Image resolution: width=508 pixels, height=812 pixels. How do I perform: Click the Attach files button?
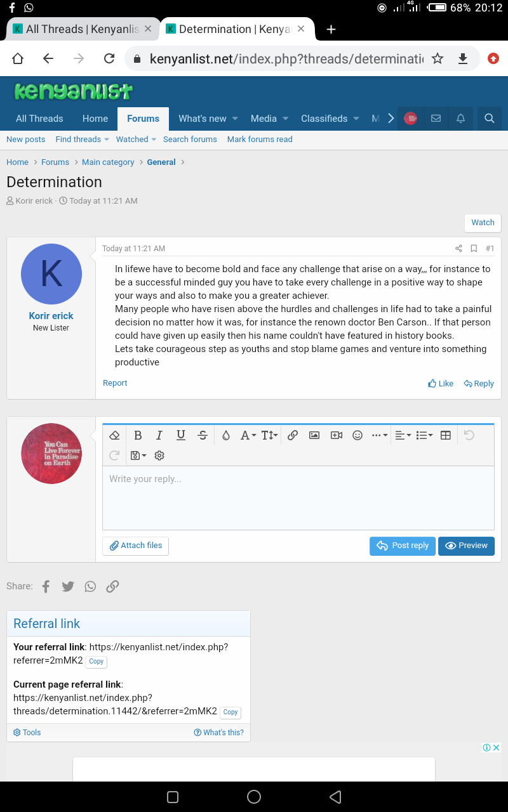[x=136, y=546]
